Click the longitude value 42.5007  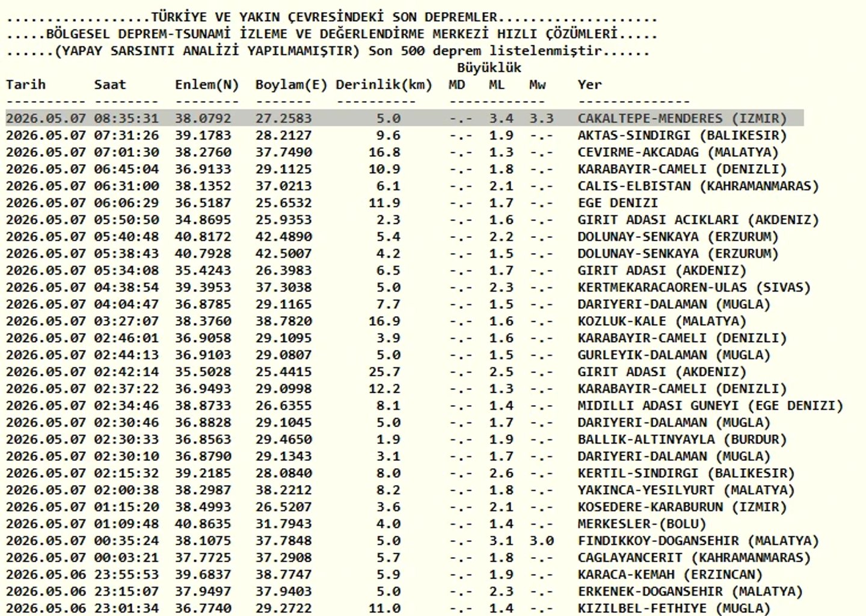pyautogui.click(x=283, y=253)
